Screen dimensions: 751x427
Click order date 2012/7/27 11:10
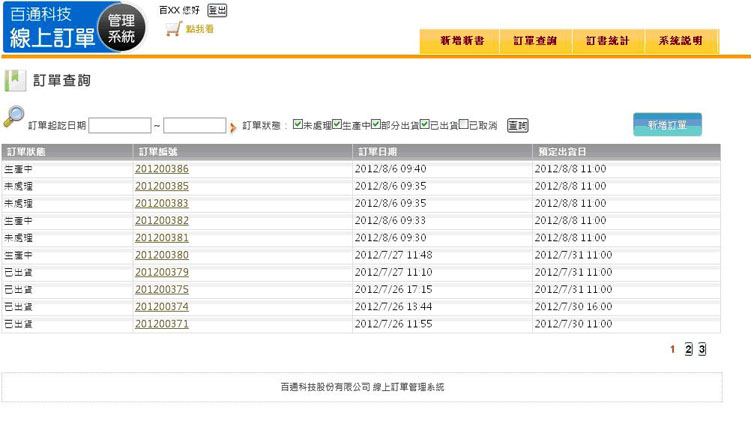(x=393, y=272)
